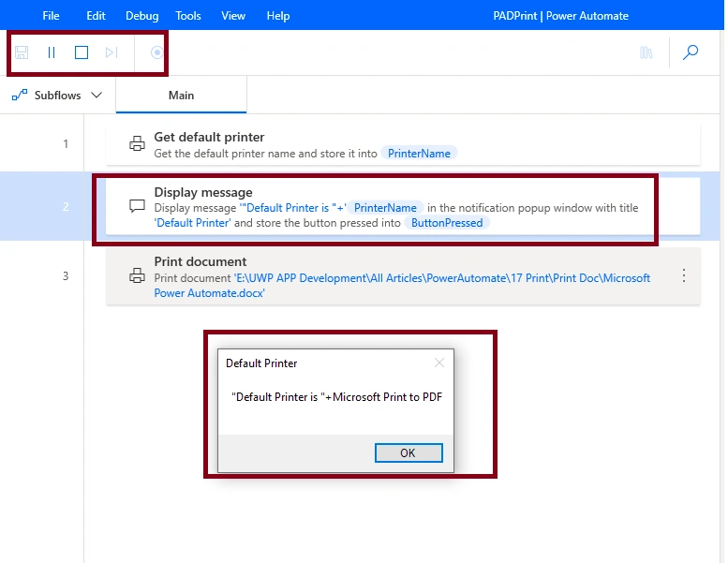This screenshot has width=728, height=563.
Task: Open the Edit menu
Action: coord(96,16)
